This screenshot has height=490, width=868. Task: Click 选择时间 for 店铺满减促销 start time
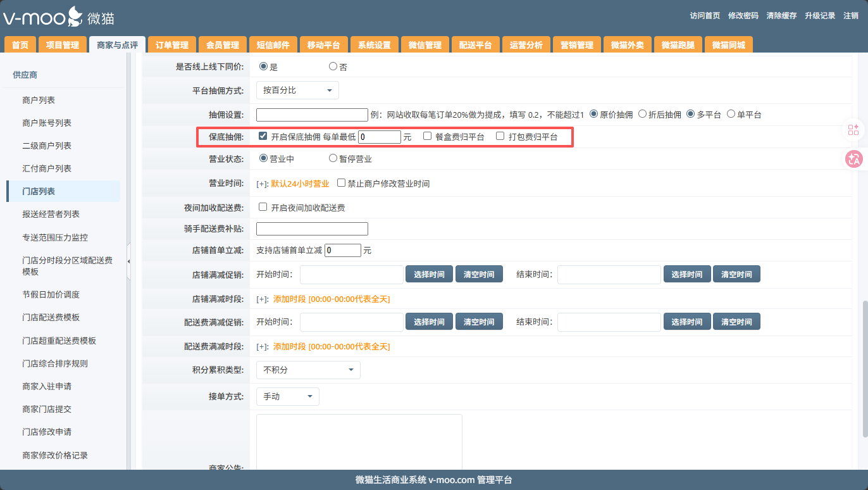[429, 274]
